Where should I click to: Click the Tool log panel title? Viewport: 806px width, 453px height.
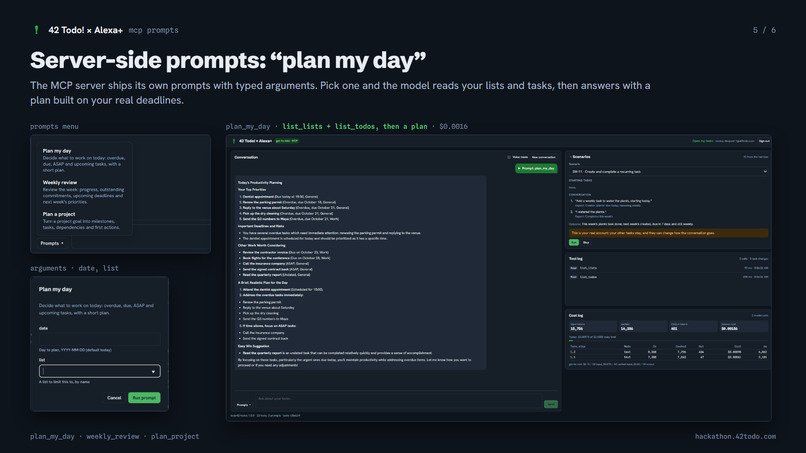(x=576, y=259)
